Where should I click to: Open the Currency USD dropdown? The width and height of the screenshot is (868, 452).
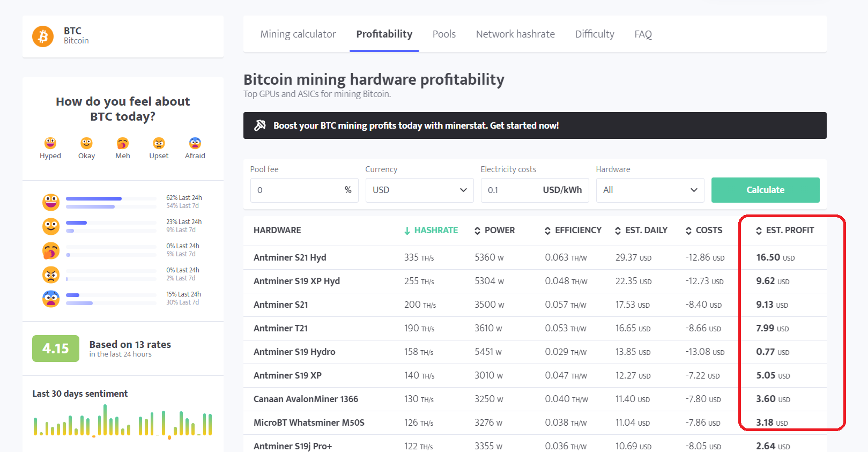[419, 190]
